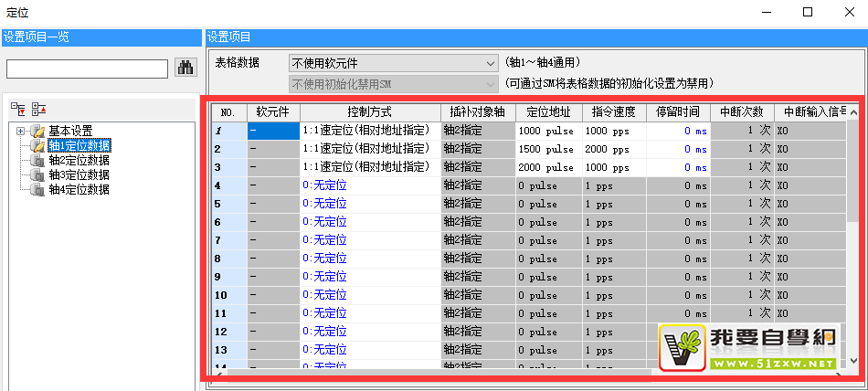Click the 控制方式 column header
Image resolution: width=868 pixels, height=391 pixels.
point(370,111)
